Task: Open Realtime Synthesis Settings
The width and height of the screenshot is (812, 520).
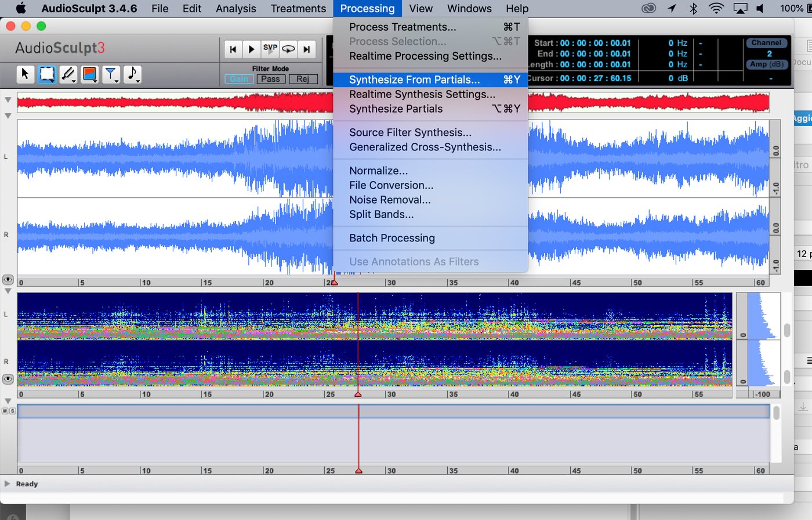Action: click(x=430, y=94)
